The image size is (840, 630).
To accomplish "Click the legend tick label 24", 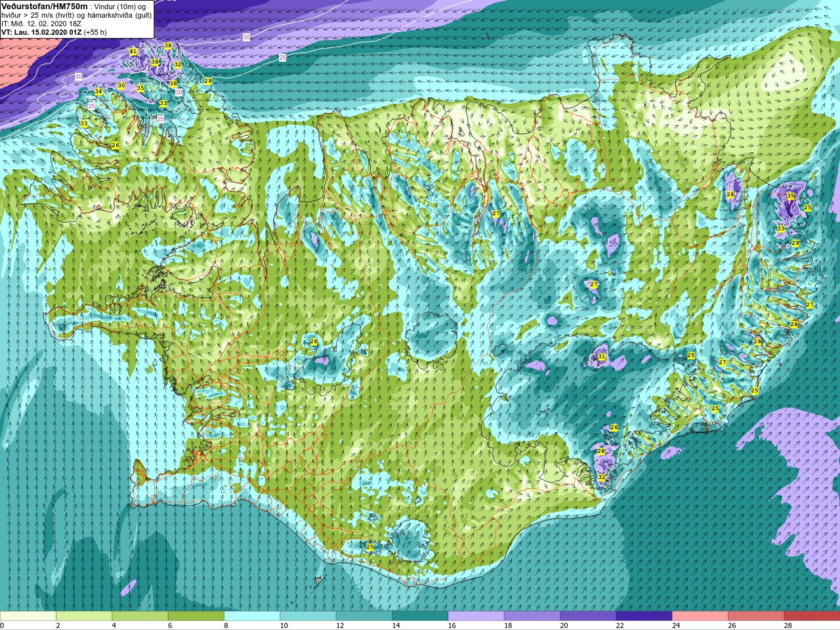I will pos(676,625).
